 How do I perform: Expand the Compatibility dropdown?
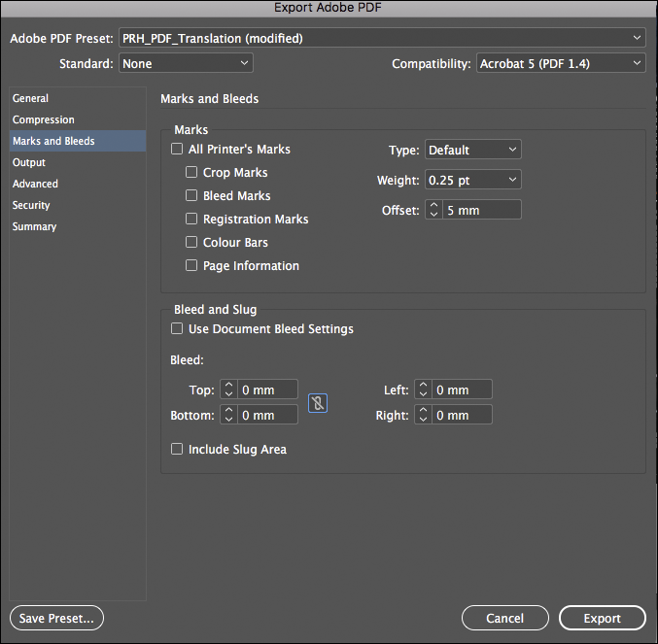click(561, 63)
